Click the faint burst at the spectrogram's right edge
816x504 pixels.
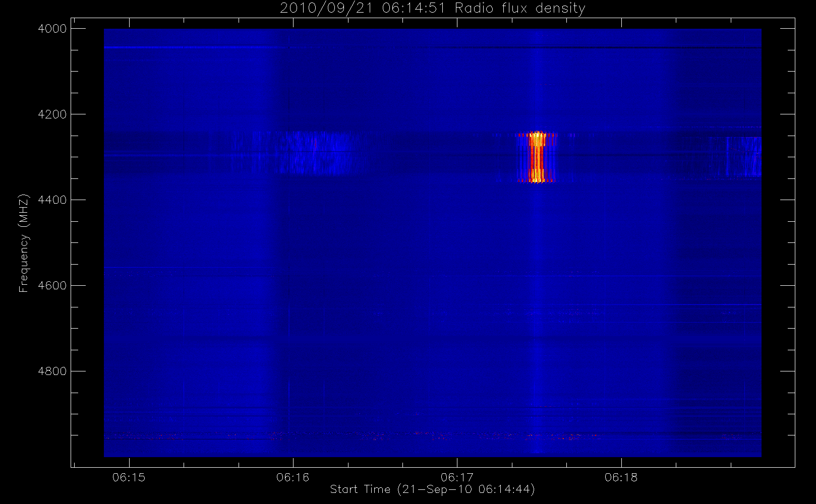(x=742, y=157)
